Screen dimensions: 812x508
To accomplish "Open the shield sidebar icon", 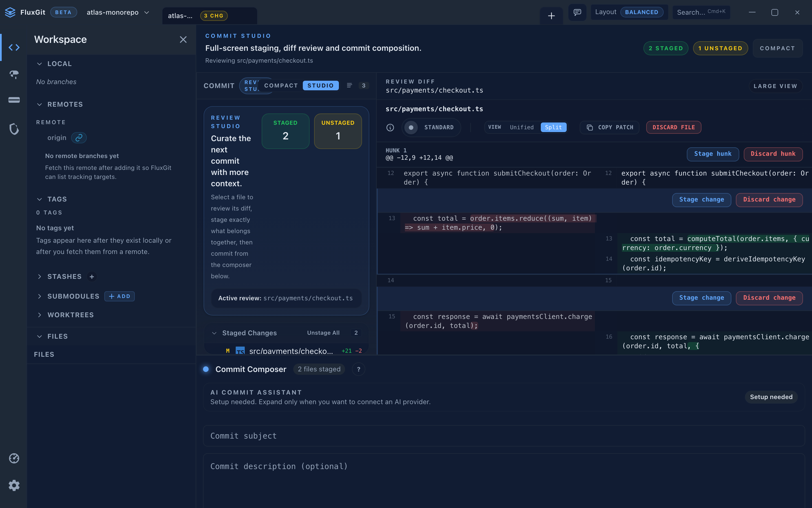I will click(14, 129).
